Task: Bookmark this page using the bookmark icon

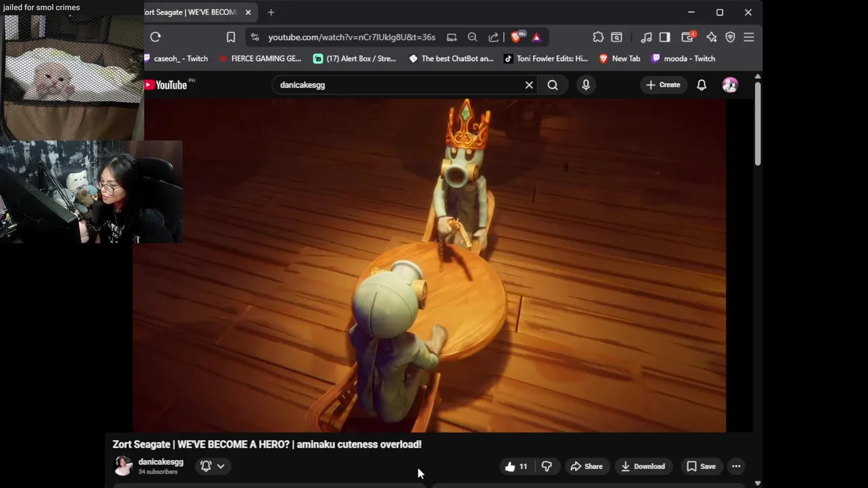Action: (x=231, y=37)
